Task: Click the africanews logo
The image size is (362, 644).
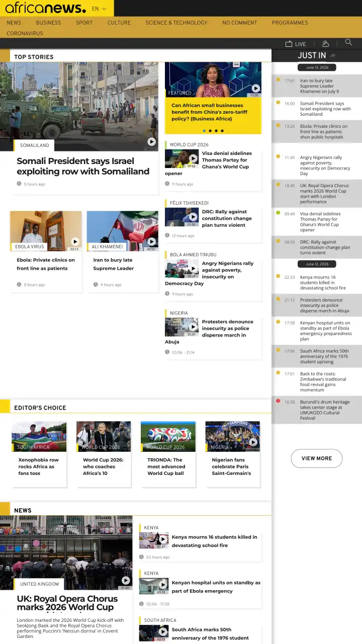Action: pyautogui.click(x=45, y=8)
